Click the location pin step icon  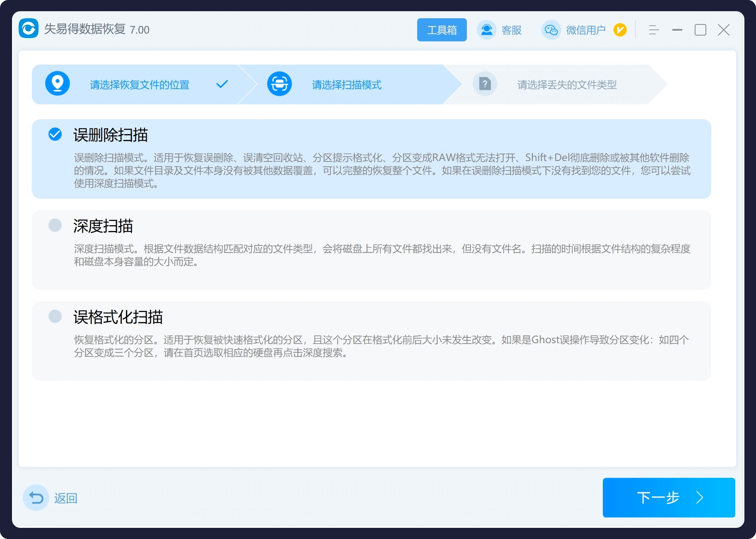58,84
